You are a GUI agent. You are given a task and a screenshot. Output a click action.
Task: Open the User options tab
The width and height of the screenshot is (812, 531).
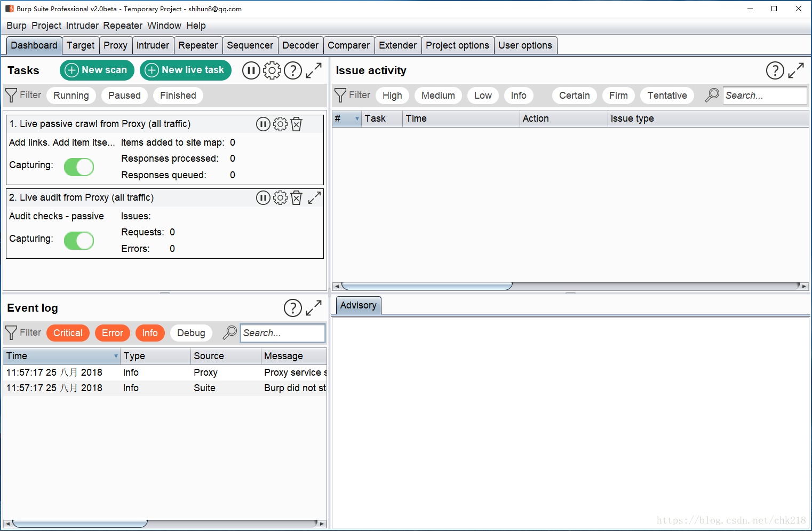(525, 45)
